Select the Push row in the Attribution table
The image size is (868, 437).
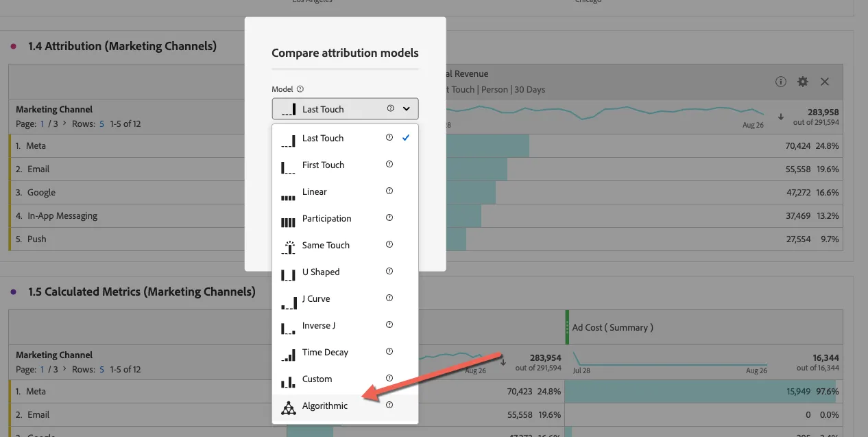(x=427, y=239)
